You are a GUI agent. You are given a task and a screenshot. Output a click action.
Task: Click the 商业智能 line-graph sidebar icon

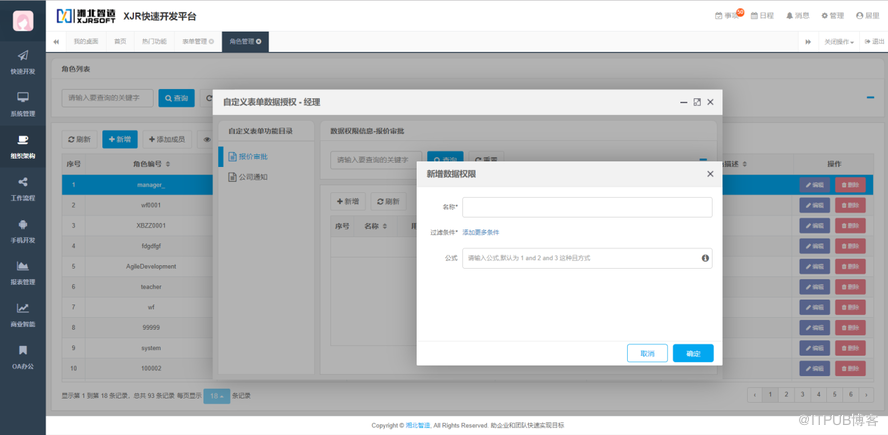[22, 308]
